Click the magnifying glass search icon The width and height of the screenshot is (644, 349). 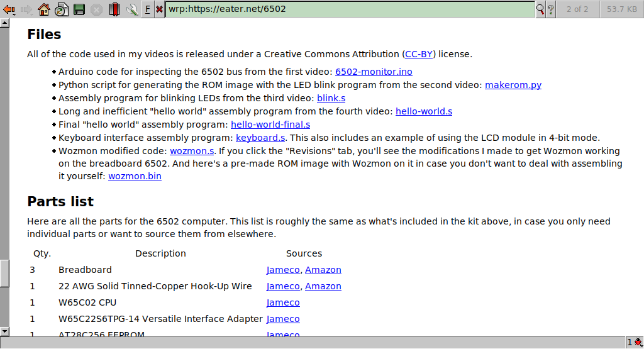540,9
